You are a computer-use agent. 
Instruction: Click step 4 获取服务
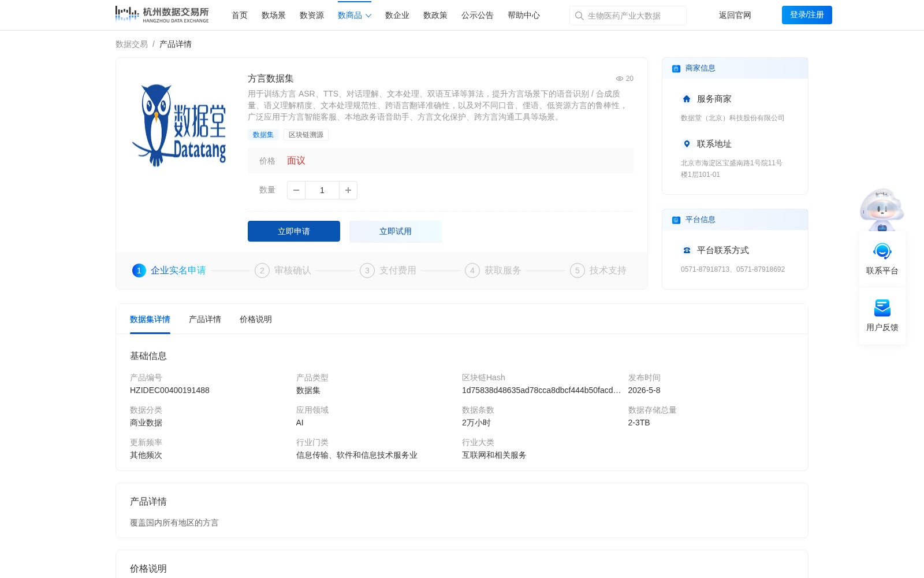(493, 271)
